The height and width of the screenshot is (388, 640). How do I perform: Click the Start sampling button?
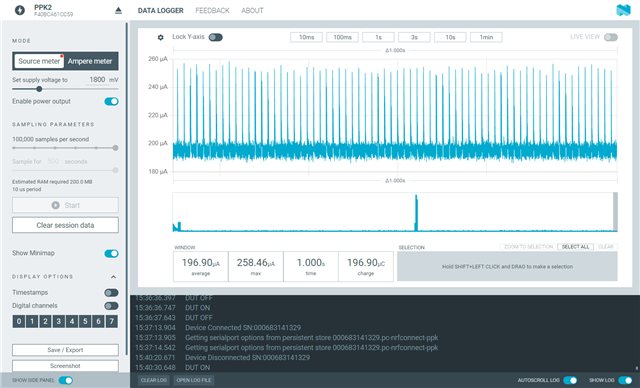tap(65, 205)
